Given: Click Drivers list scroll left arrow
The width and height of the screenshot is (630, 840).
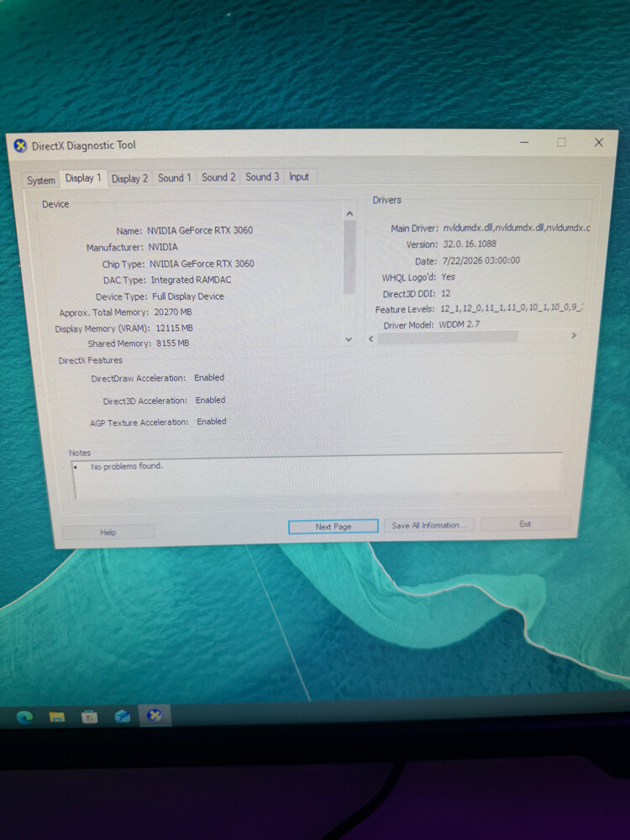Looking at the screenshot, I should click(x=370, y=339).
